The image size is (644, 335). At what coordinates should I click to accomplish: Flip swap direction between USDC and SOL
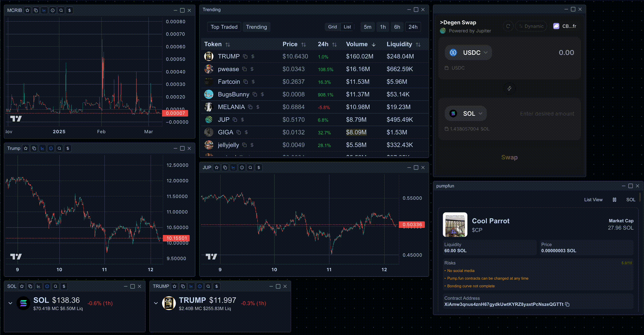pos(509,88)
